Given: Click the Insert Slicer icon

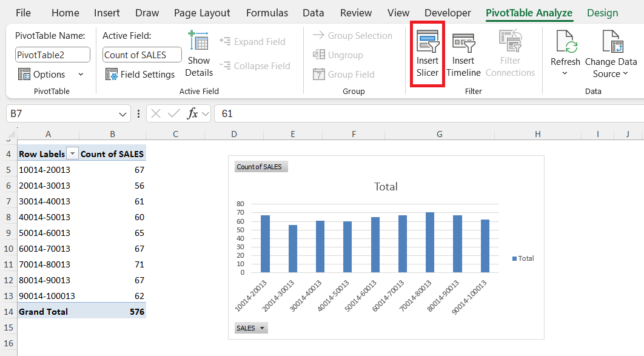Looking at the screenshot, I should coord(428,42).
